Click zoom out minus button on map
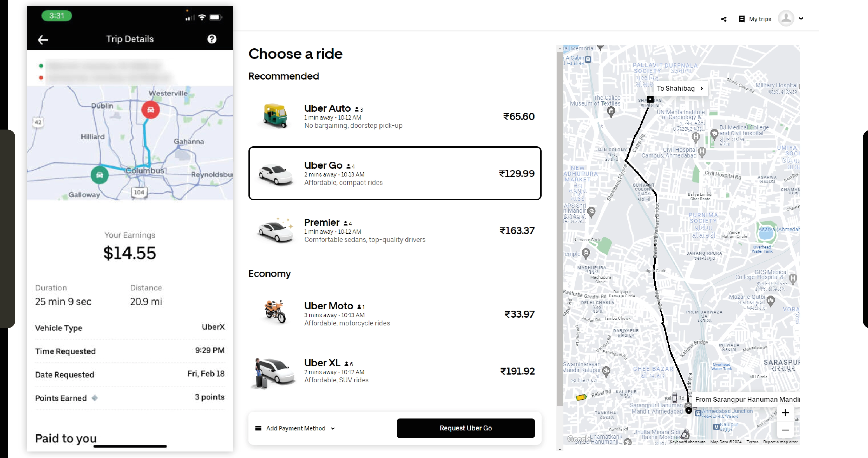This screenshot has height=458, width=868. coord(785,429)
